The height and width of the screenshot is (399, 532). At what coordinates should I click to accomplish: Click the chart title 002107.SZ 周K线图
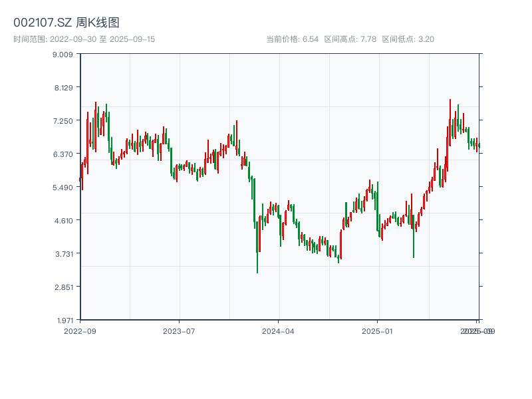(66, 23)
